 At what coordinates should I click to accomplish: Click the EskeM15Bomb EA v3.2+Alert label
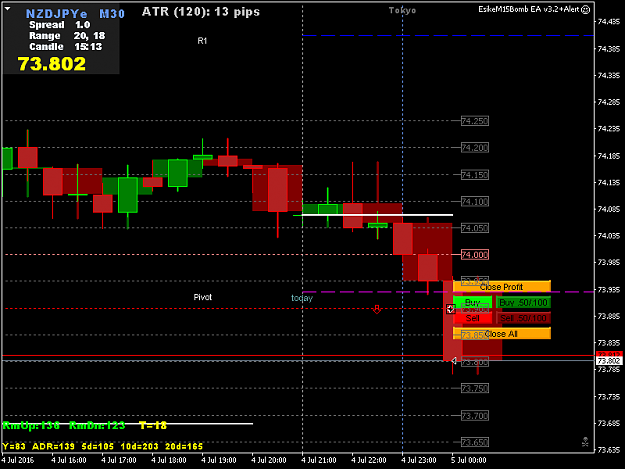click(x=529, y=9)
